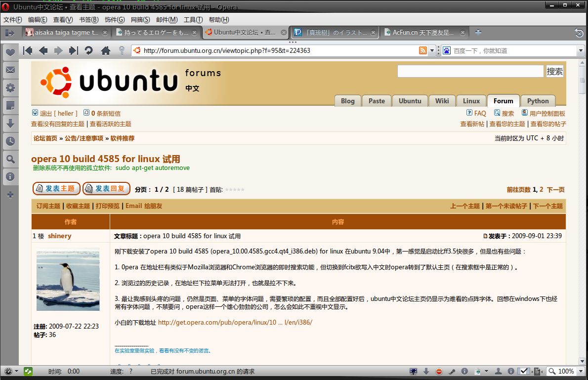The image size is (588, 380).
Task: Add a panel with the sidebar plus
Action: pos(10,195)
